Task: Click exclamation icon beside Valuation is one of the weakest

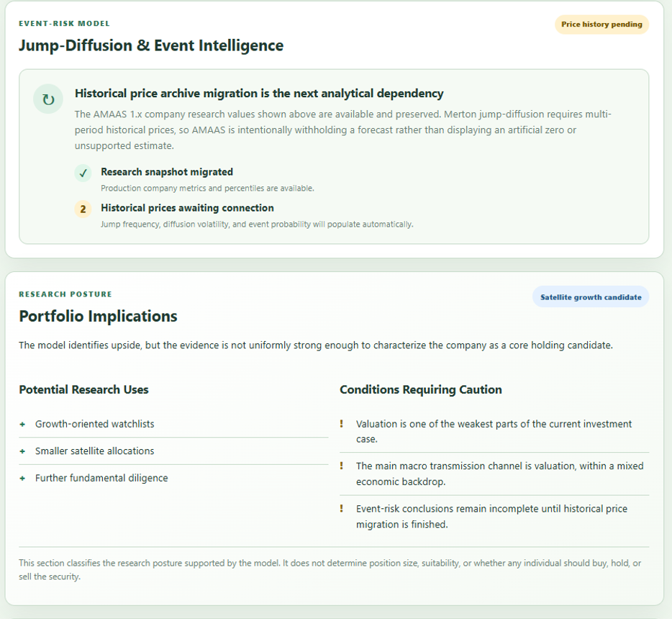Action: (342, 423)
